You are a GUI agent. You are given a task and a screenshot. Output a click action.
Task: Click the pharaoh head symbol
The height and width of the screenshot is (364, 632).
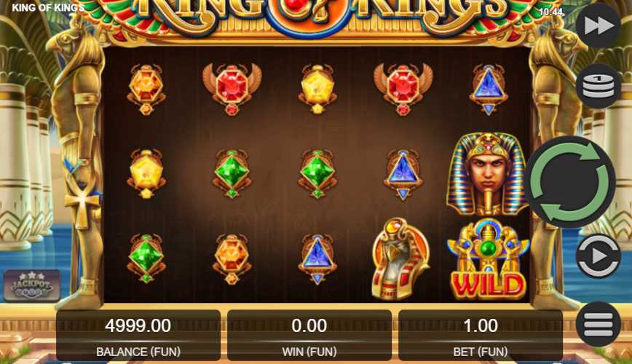coord(487,174)
